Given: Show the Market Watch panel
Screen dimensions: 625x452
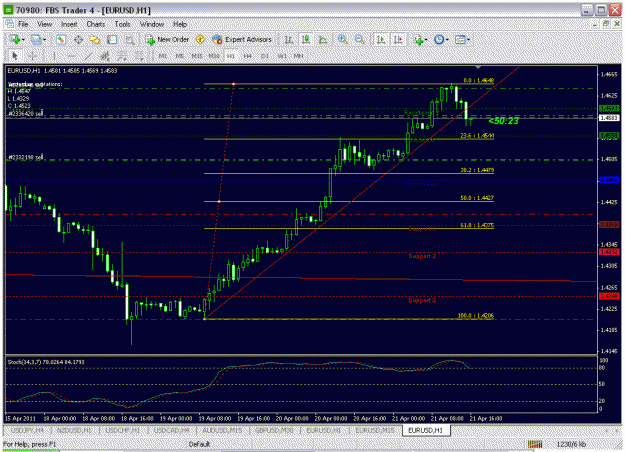Looking at the screenshot, I should coord(61,39).
